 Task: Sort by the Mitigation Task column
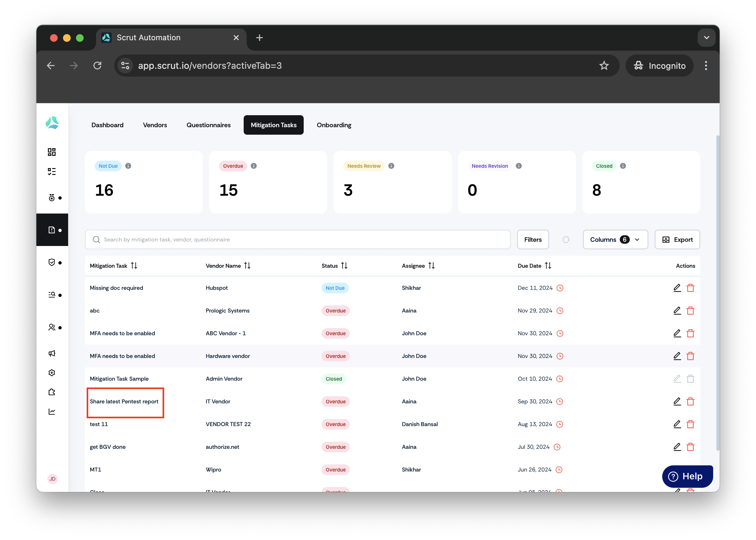click(x=134, y=266)
